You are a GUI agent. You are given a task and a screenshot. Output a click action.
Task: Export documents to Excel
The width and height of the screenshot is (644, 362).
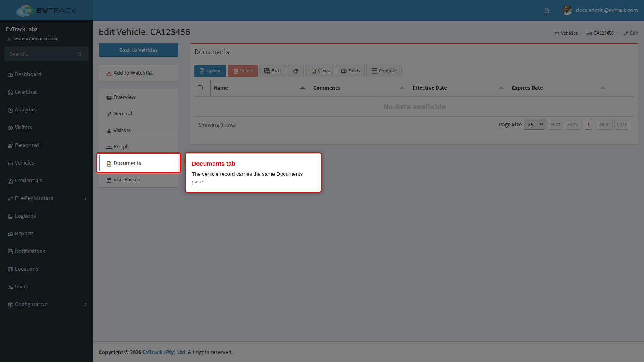pos(272,71)
